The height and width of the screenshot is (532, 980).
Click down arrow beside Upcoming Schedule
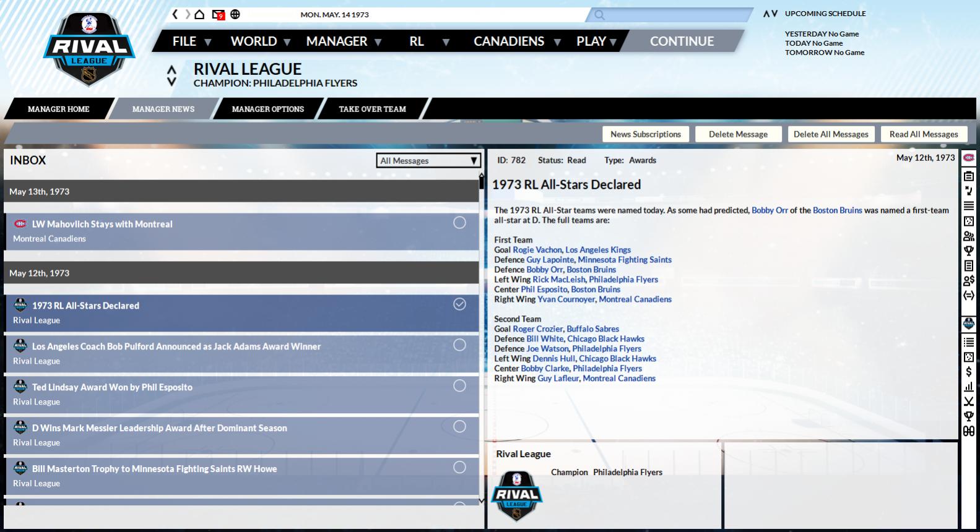(774, 14)
